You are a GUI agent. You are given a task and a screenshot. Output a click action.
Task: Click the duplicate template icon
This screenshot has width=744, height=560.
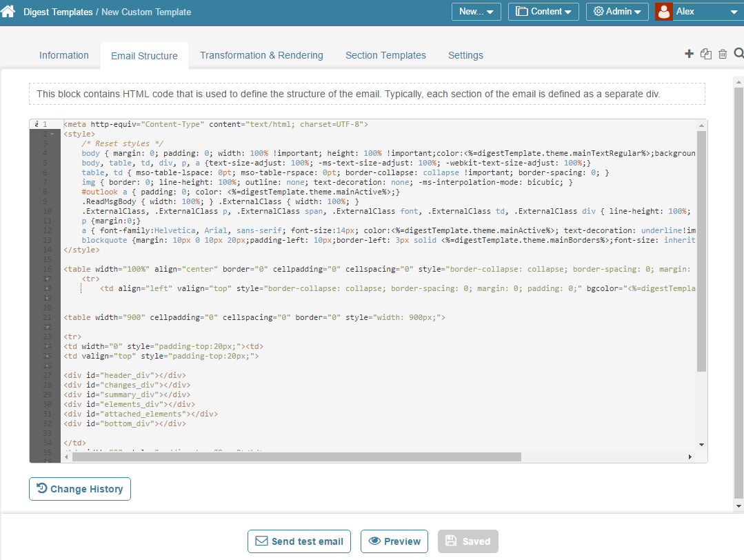pos(705,54)
